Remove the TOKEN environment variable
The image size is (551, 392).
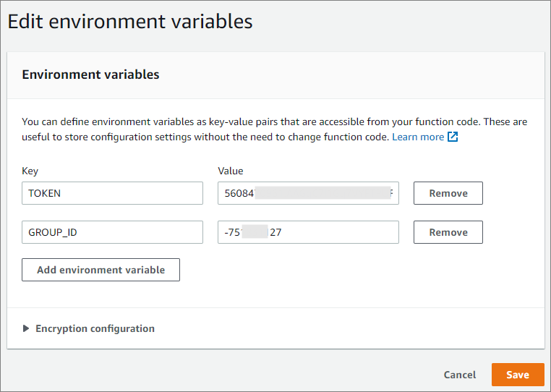tap(448, 193)
